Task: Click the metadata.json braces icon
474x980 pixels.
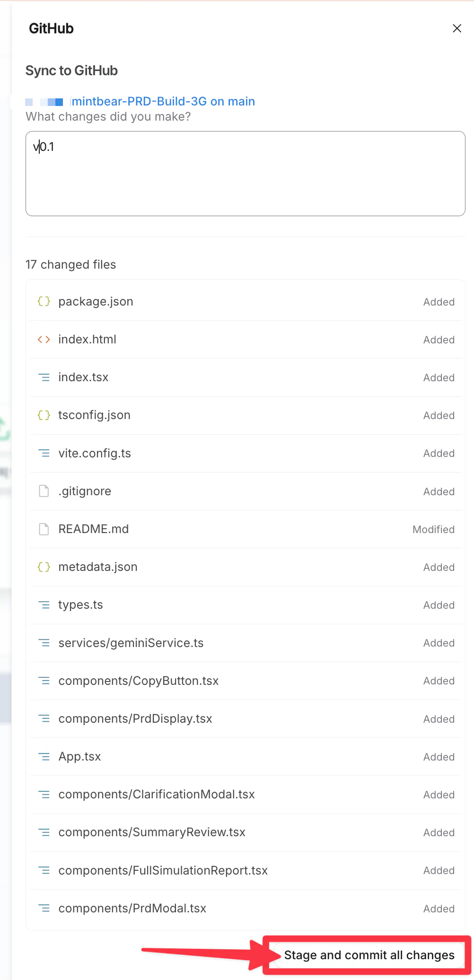Action: coord(44,567)
